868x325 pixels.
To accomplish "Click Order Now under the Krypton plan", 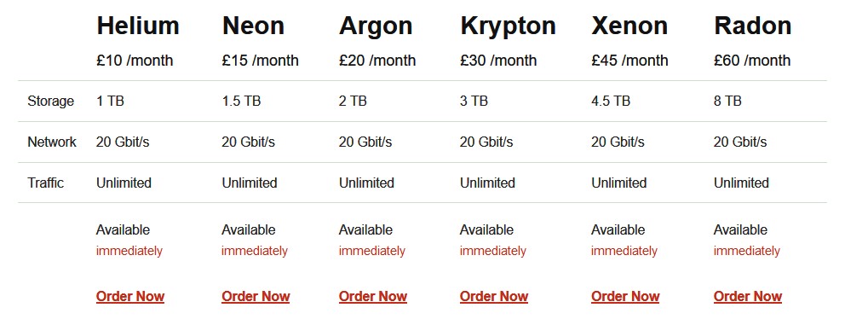I will click(x=494, y=297).
